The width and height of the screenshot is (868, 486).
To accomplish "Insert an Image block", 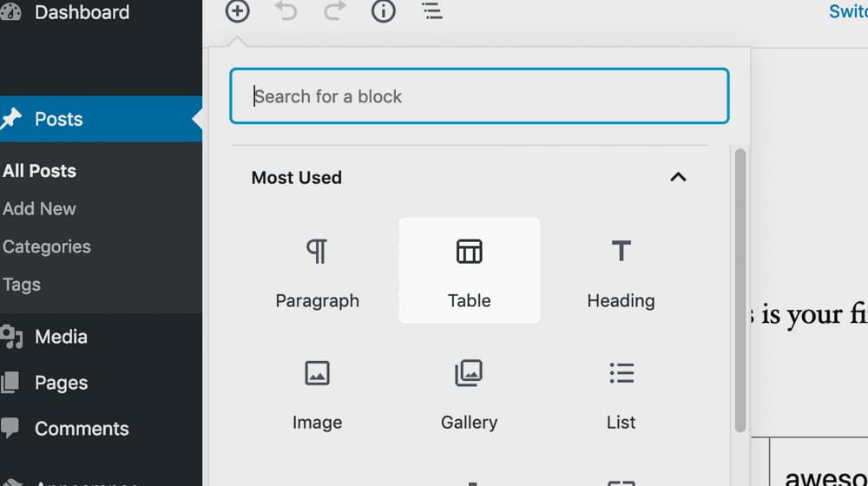I will tap(317, 392).
